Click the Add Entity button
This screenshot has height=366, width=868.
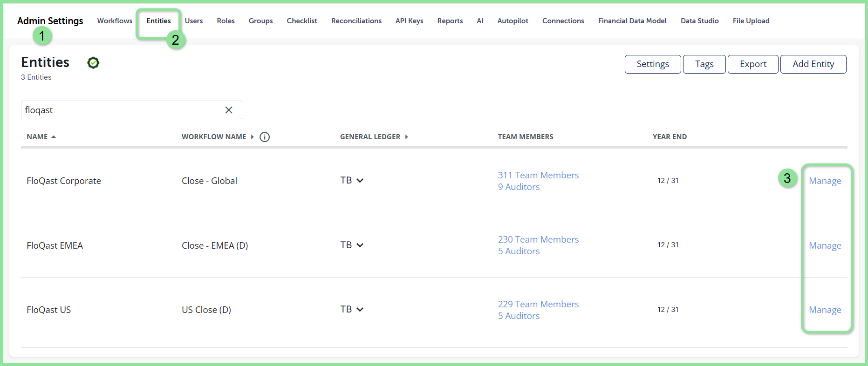point(813,64)
